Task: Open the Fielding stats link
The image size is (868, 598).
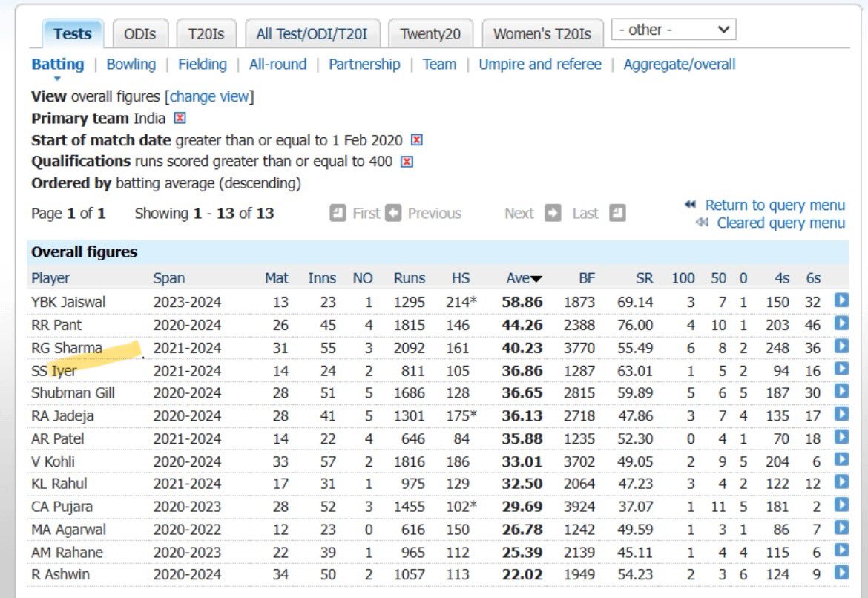Action: (203, 65)
